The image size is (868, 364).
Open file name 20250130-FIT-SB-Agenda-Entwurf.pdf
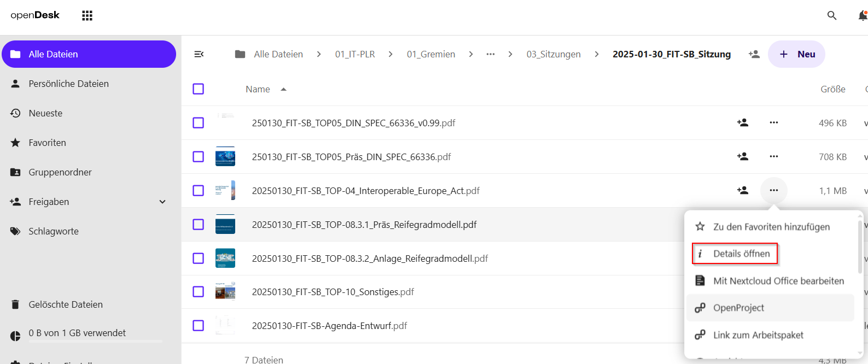click(x=329, y=326)
